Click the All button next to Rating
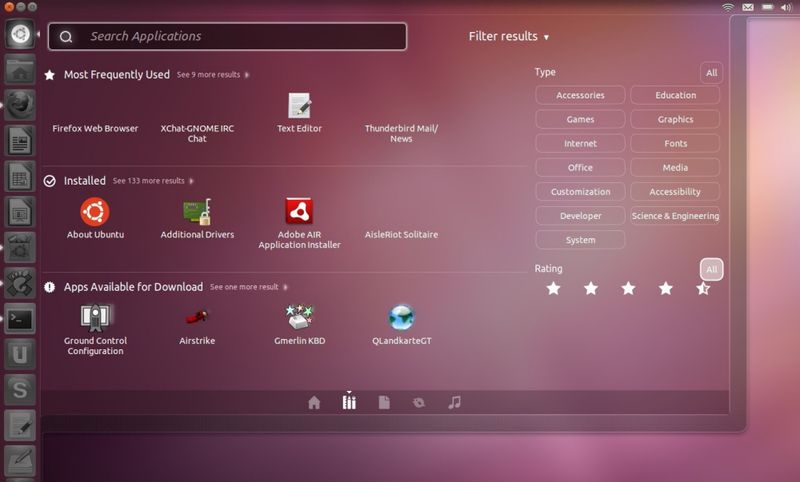 [x=711, y=269]
